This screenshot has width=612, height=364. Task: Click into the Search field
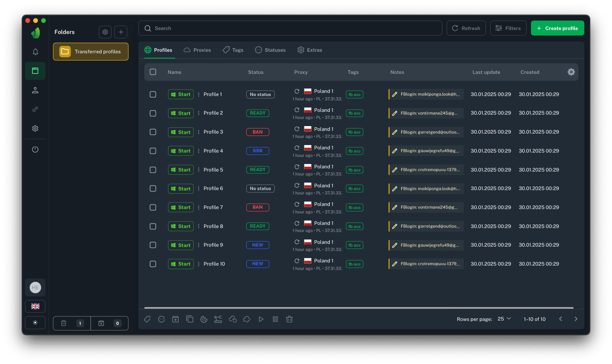(293, 28)
